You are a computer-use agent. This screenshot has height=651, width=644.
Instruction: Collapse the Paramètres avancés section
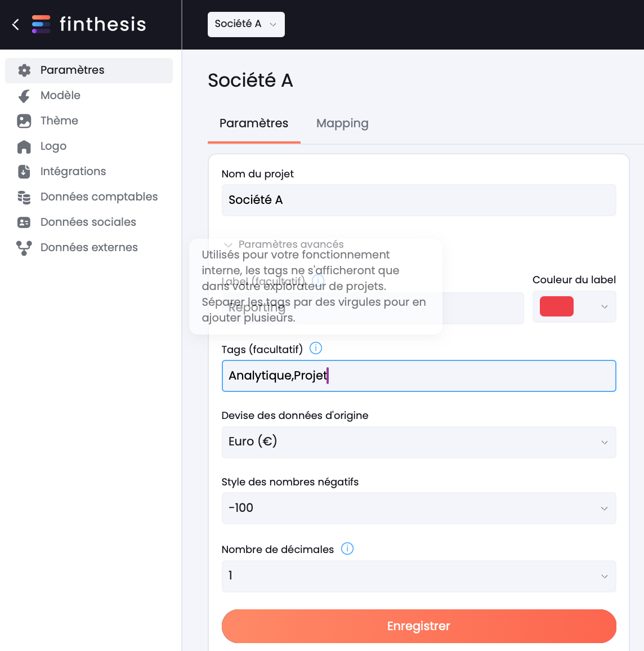pyautogui.click(x=284, y=244)
